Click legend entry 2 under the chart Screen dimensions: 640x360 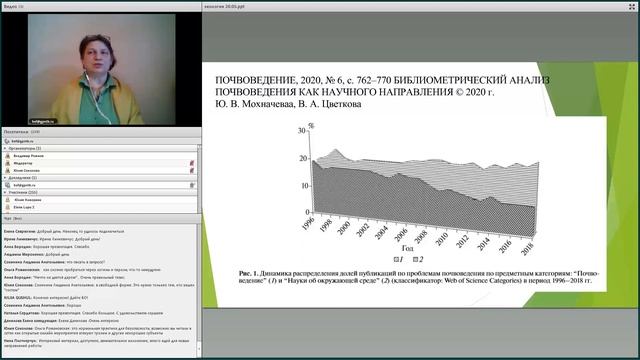(418, 259)
